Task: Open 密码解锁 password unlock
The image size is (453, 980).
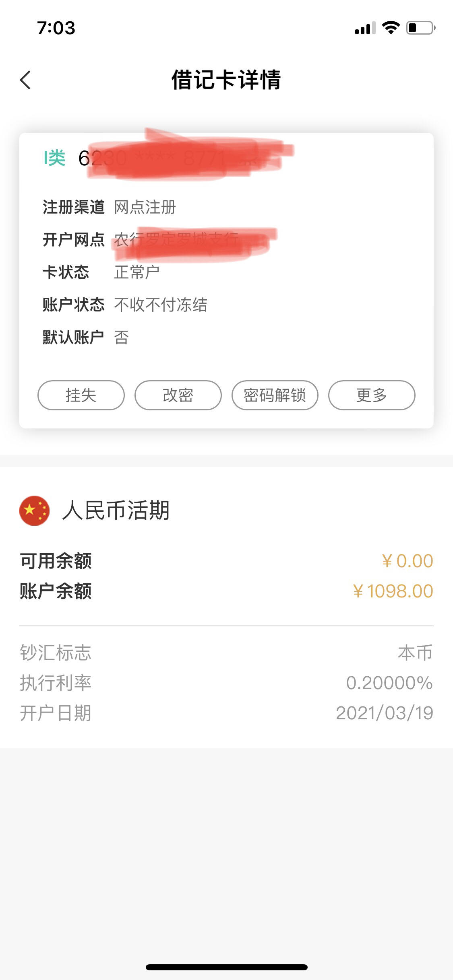Action: pyautogui.click(x=275, y=395)
